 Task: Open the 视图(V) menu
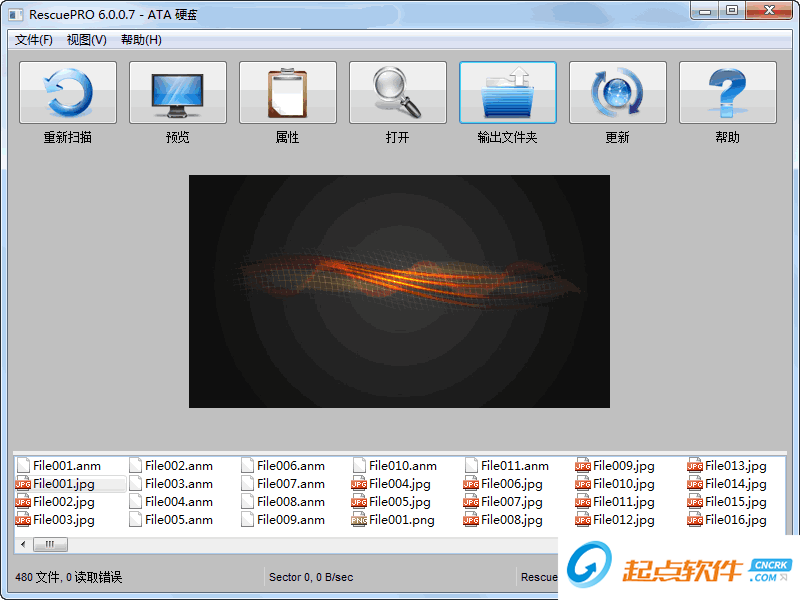86,40
